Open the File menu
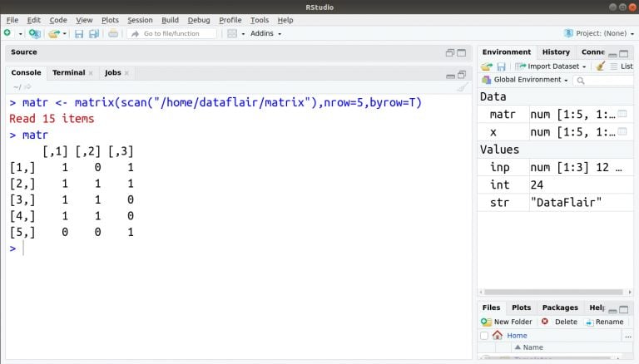The width and height of the screenshot is (639, 364). 12,20
